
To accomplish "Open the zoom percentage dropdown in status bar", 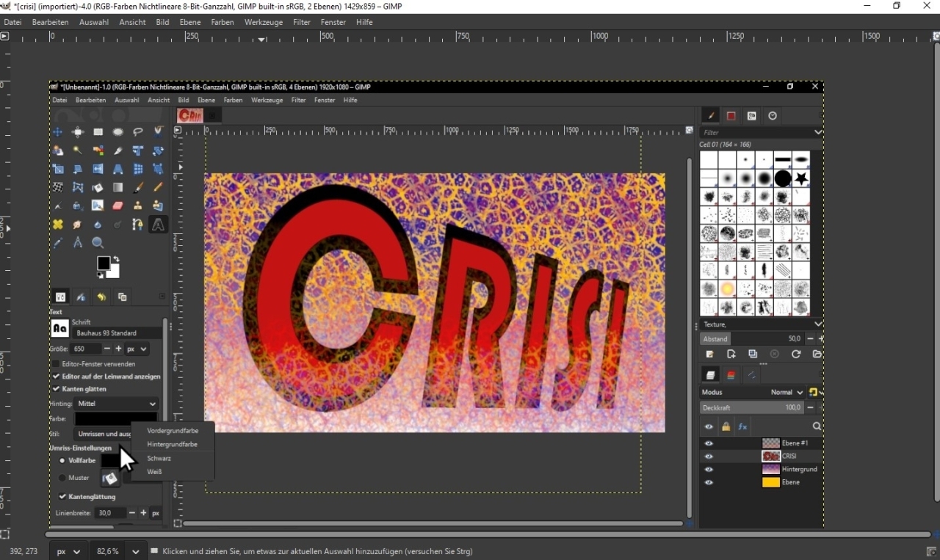I will point(136,551).
